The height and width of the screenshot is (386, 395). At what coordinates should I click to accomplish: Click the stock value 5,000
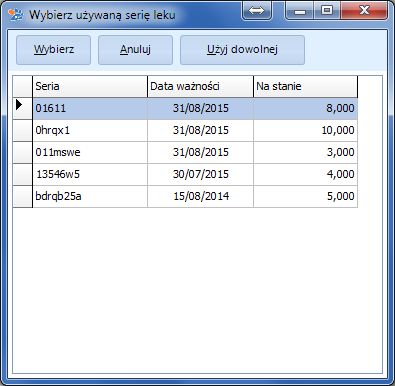pyautogui.click(x=305, y=196)
